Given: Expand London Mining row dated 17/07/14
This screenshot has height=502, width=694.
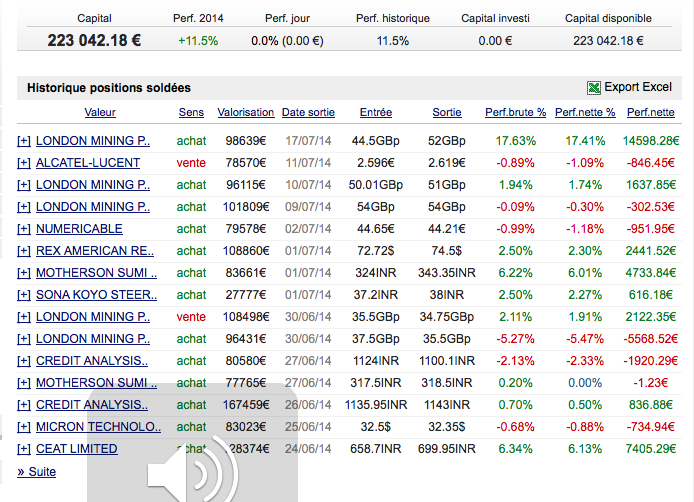Looking at the screenshot, I should (x=24, y=141).
